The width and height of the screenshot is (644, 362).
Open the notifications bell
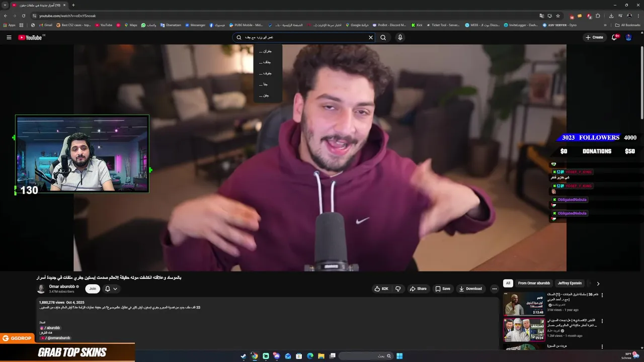pyautogui.click(x=614, y=37)
